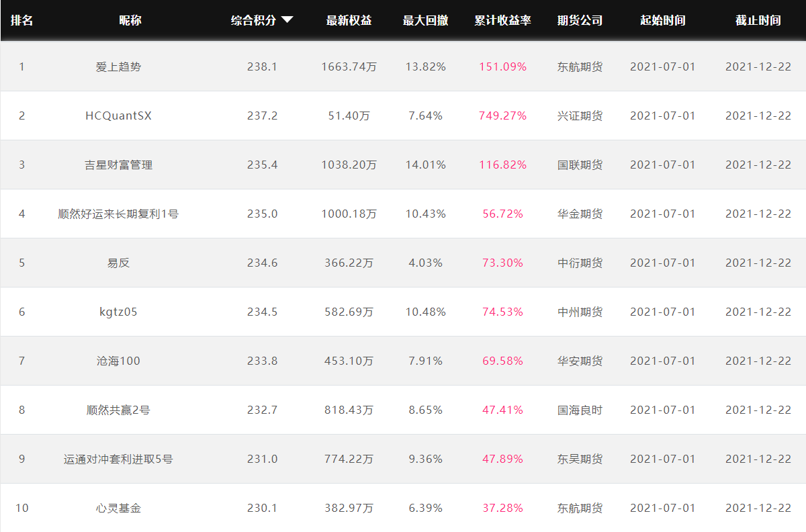Screen dimensions: 806x532
Task: Select the 230.1 score value
Action: click(x=262, y=508)
